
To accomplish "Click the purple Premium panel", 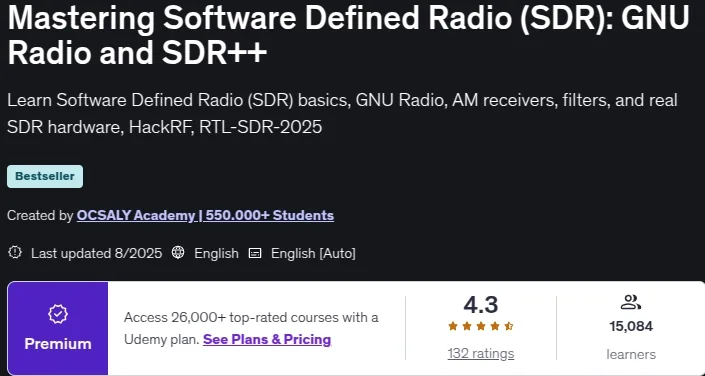I will click(x=58, y=328).
